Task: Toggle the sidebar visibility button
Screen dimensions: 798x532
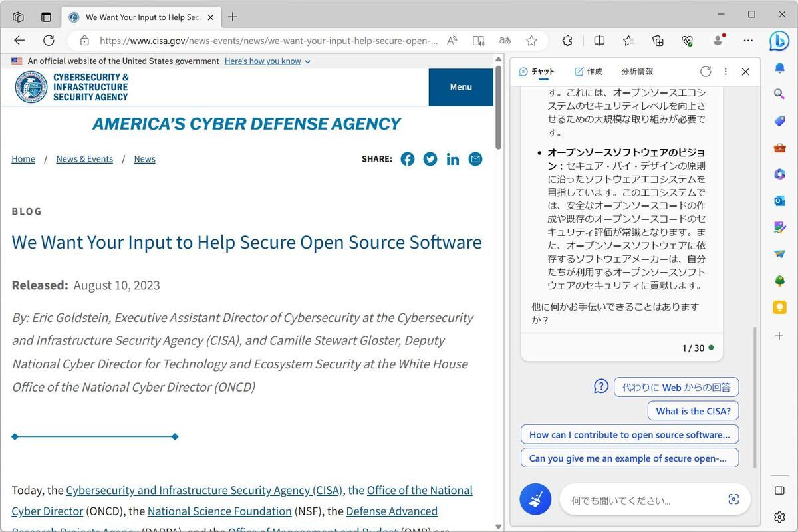Action: (780, 491)
